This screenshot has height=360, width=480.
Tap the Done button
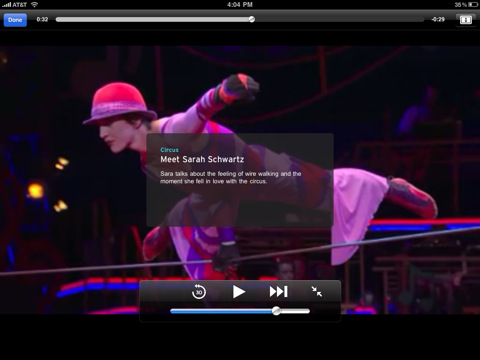(x=15, y=20)
